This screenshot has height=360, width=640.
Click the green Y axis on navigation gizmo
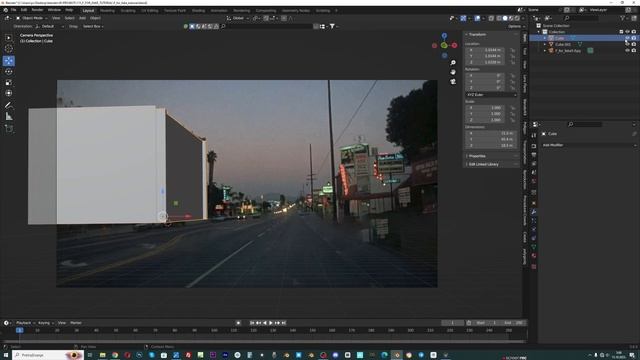tap(444, 45)
